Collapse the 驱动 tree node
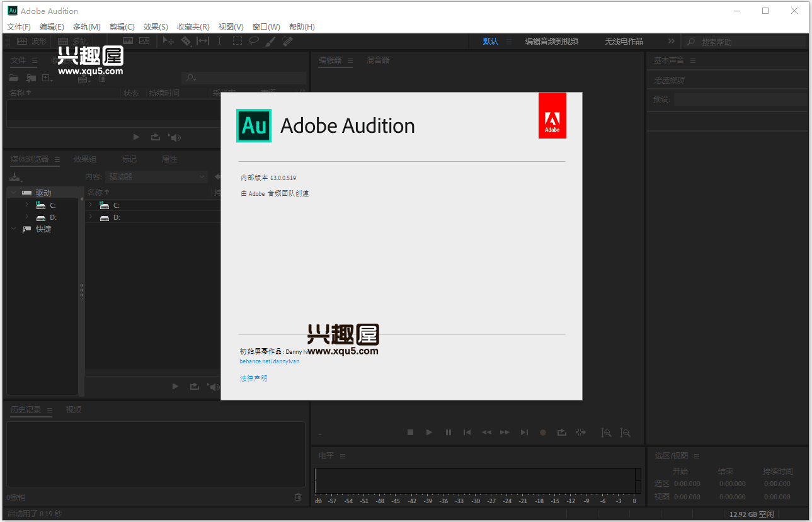Screen dimensions: 812x522 (14, 193)
